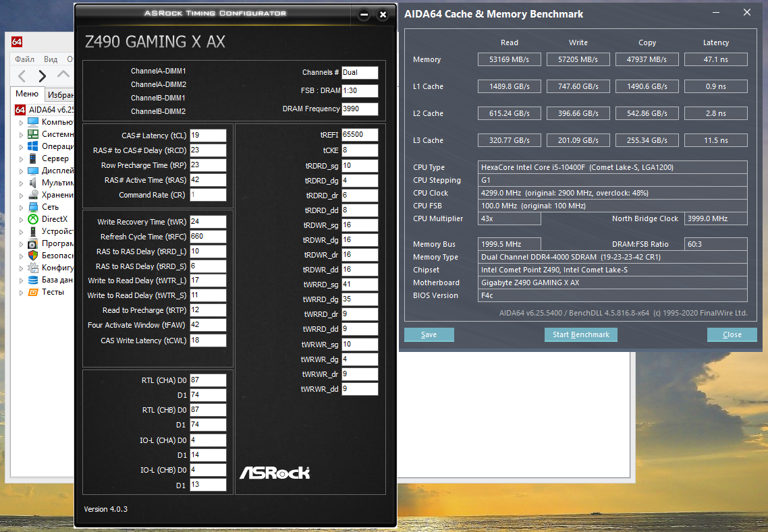Expand the Сервер tree node

pyautogui.click(x=21, y=159)
